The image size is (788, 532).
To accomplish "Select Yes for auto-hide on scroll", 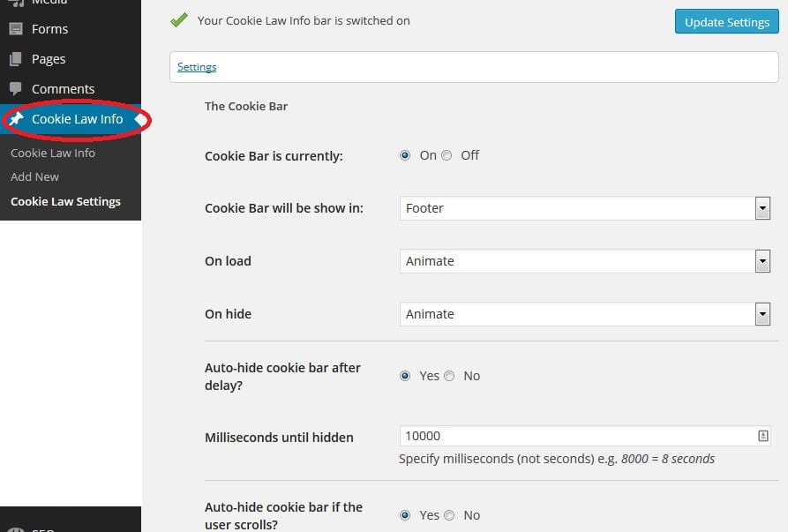I will (405, 515).
